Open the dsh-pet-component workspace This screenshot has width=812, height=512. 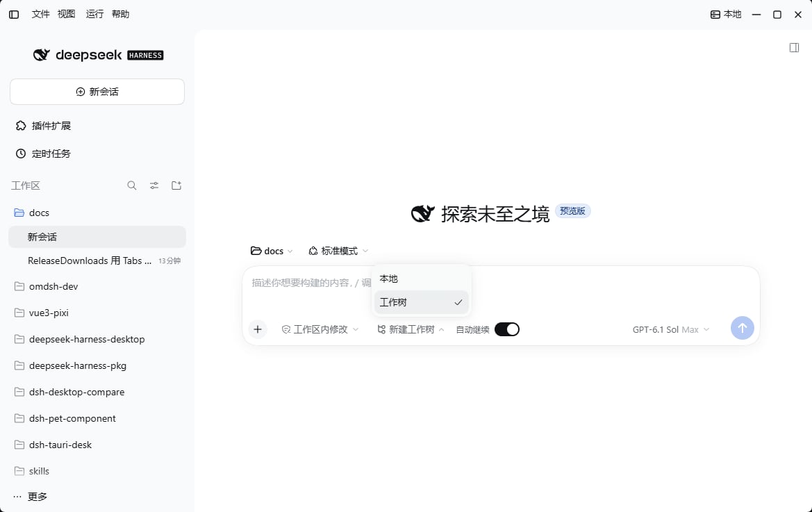97,418
